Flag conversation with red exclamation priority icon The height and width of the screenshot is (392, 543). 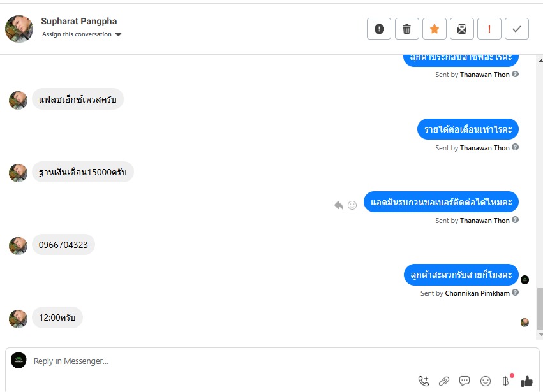[x=489, y=29]
